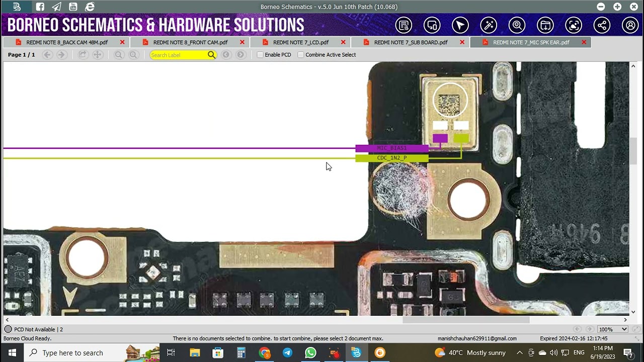Click the MIC_BIAS1 net label
Screen dimensions: 644x362
(392, 148)
